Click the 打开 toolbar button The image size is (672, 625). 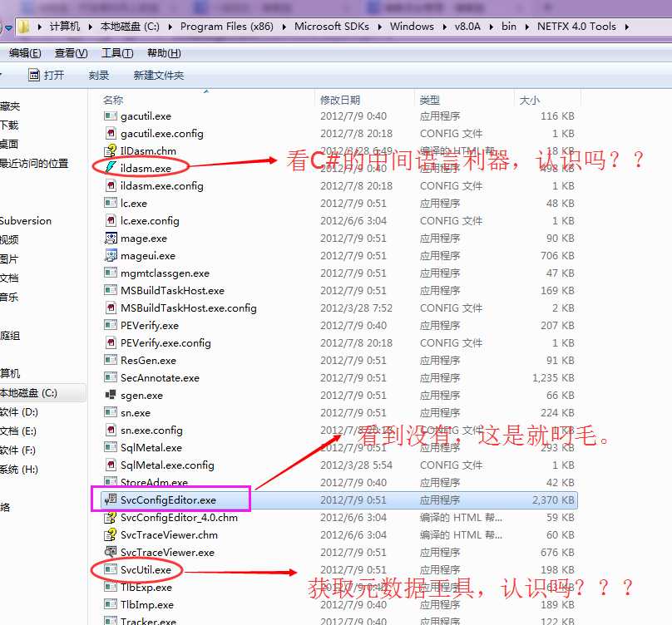tap(47, 75)
